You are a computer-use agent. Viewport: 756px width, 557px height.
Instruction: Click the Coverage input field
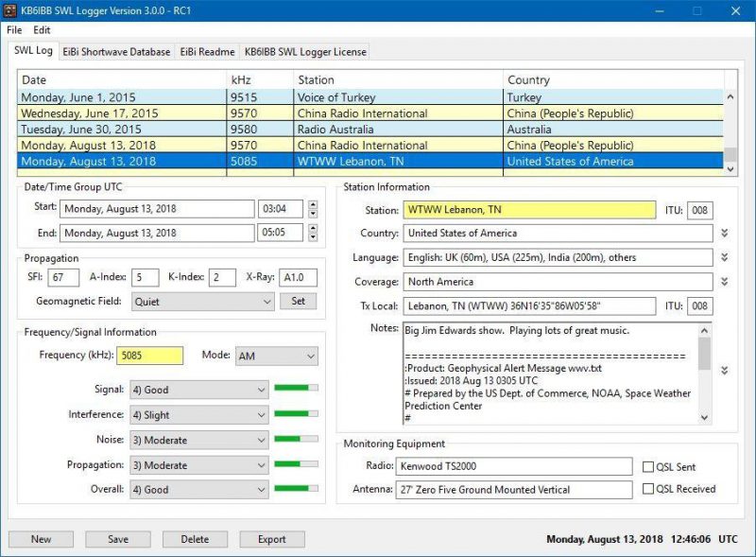coord(558,282)
